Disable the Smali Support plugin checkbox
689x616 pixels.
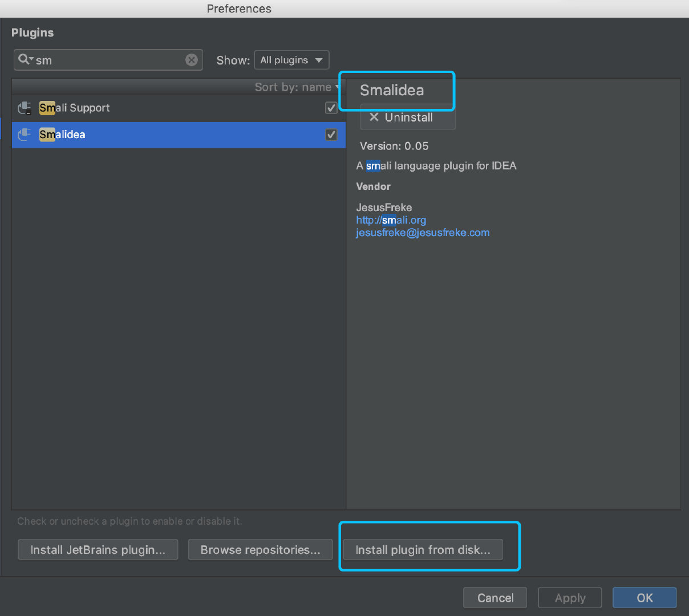tap(331, 108)
